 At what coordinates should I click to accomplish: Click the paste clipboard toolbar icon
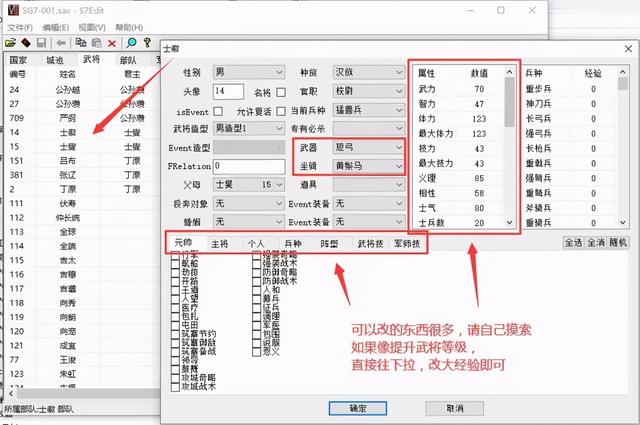[x=96, y=43]
